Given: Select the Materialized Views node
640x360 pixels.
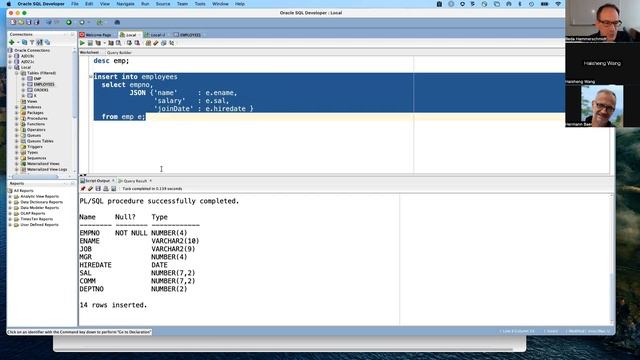Looking at the screenshot, I should click(x=43, y=164).
